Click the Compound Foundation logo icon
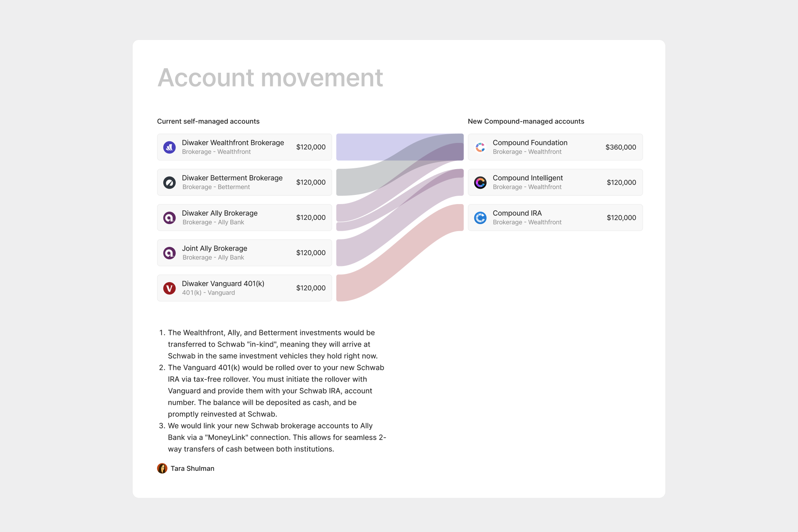The image size is (798, 532). click(480, 147)
